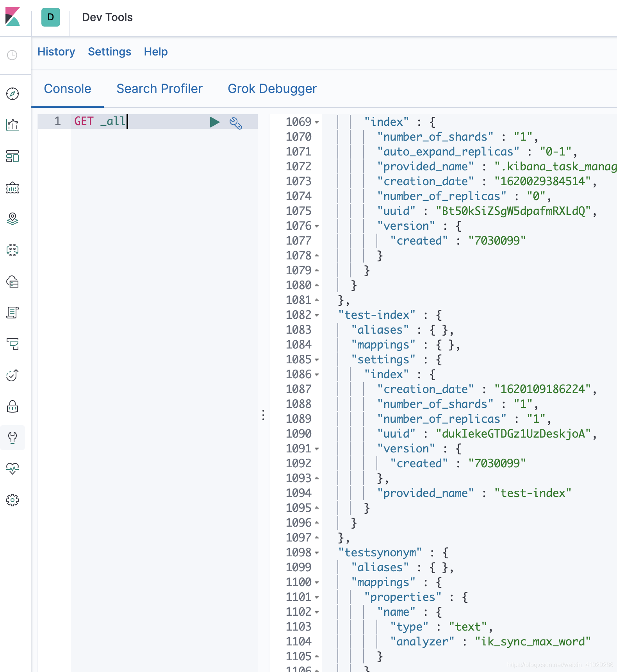The image size is (617, 672).
Task: Open SIEM lock icon
Action: click(12, 406)
